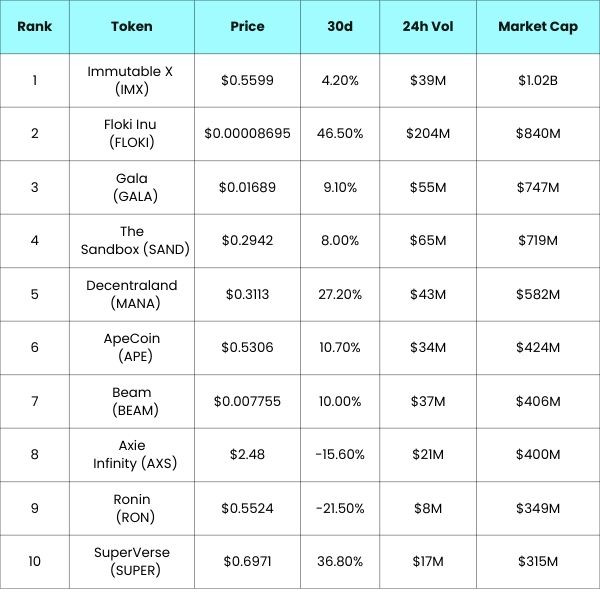The height and width of the screenshot is (592, 600).
Task: Open the Immutable X (IMX) token
Action: coord(132,80)
